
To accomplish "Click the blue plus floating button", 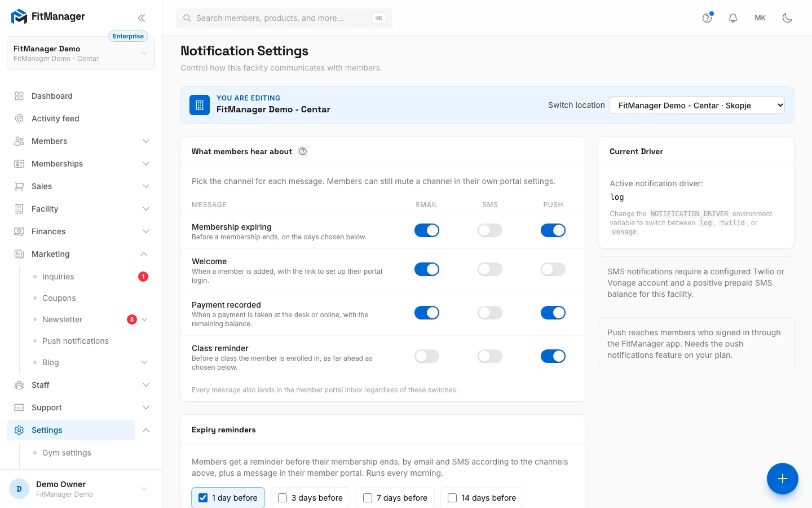I will (782, 479).
